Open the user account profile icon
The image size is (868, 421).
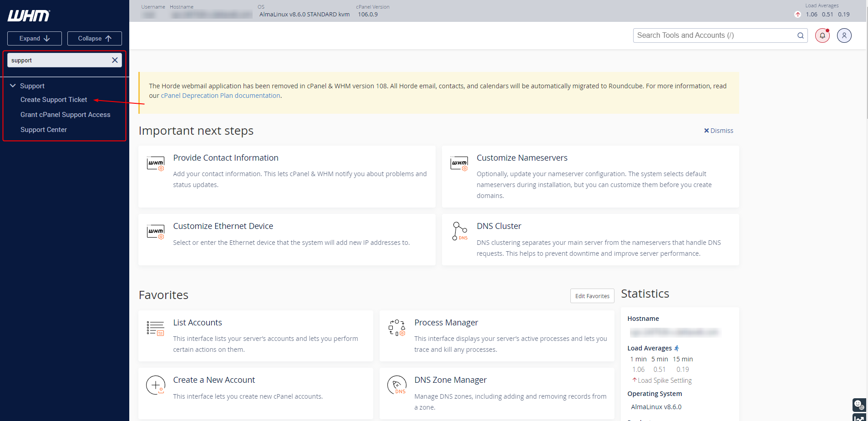[844, 36]
